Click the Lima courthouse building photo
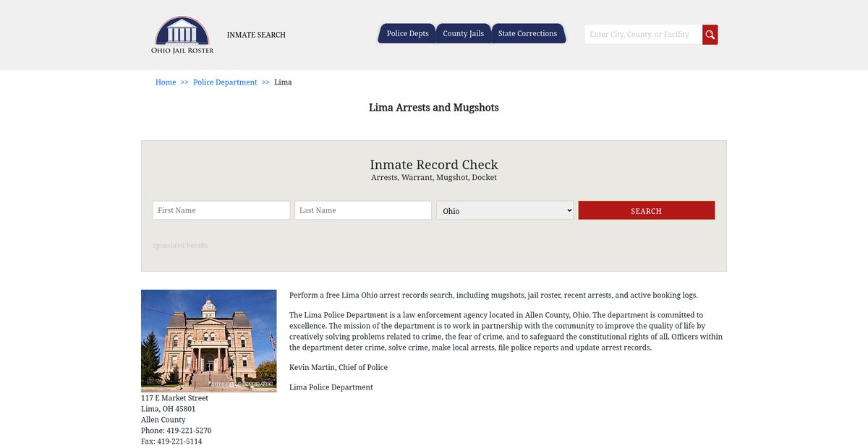The width and height of the screenshot is (868, 448). (x=208, y=340)
